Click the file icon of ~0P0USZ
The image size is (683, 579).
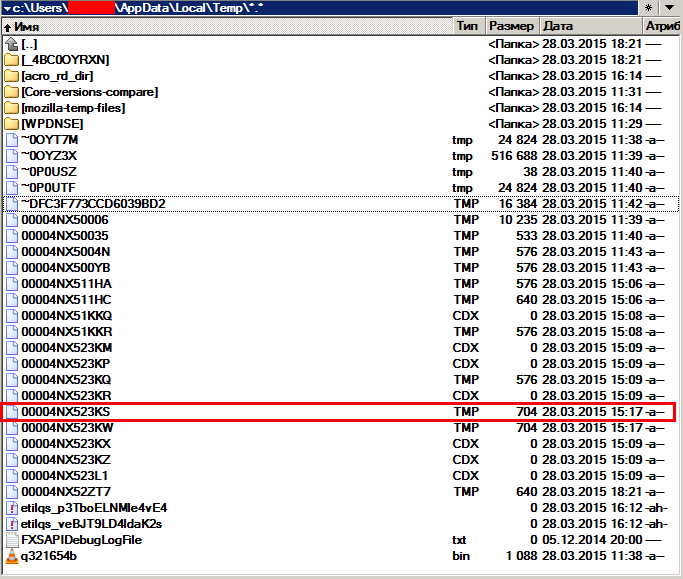click(12, 172)
